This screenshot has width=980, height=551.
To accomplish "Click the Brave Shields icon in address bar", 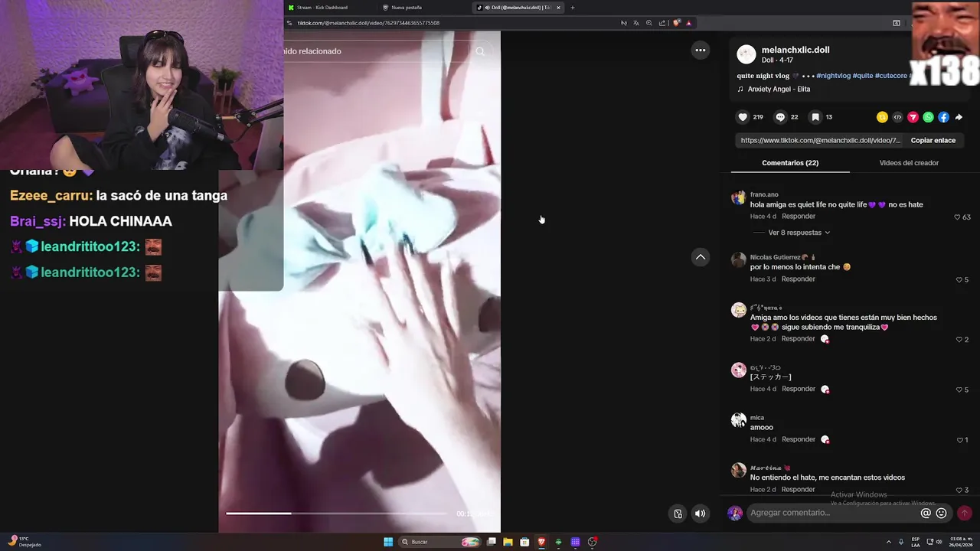I will [677, 23].
